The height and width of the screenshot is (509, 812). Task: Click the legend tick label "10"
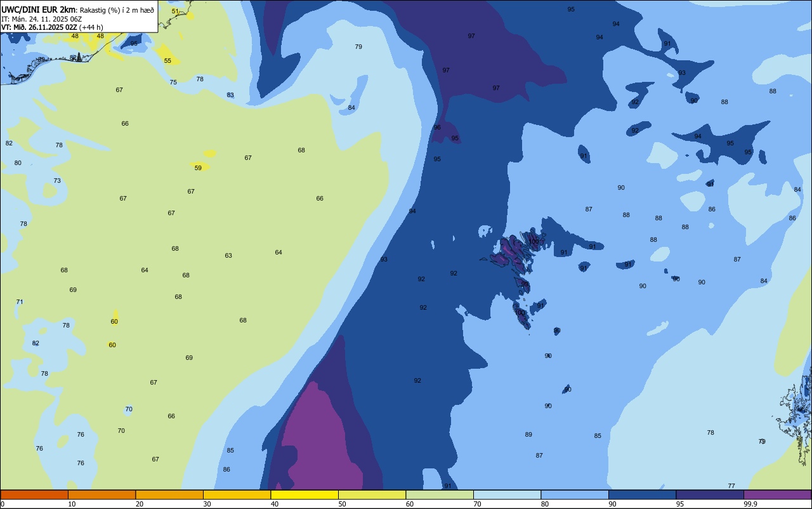72,504
